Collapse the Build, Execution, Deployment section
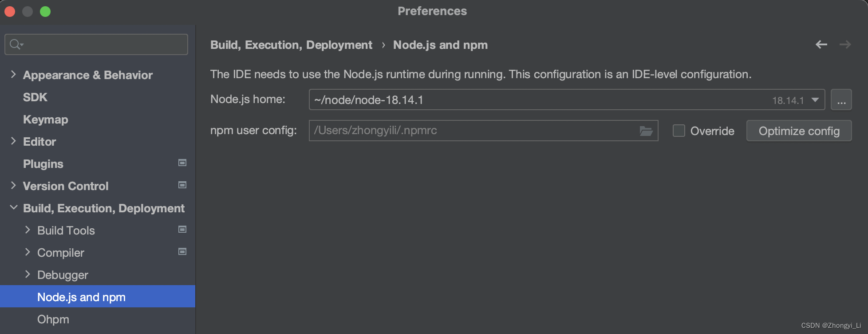The image size is (868, 334). tap(14, 207)
